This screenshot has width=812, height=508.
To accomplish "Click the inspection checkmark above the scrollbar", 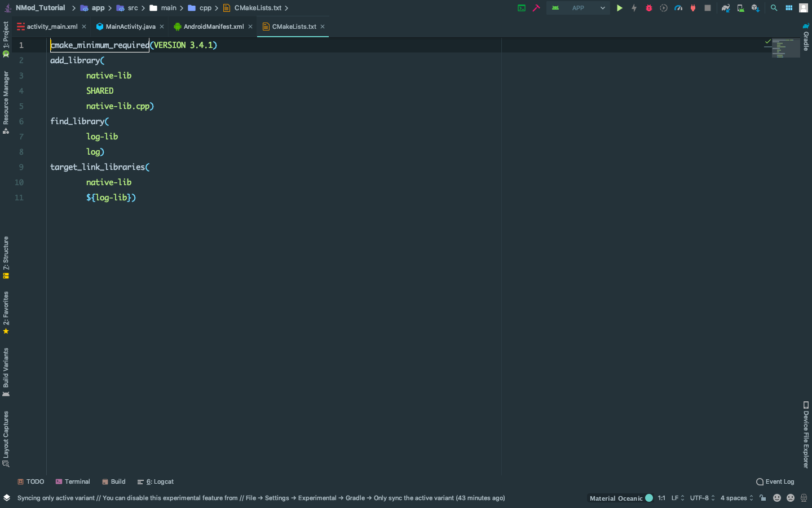I will click(767, 41).
